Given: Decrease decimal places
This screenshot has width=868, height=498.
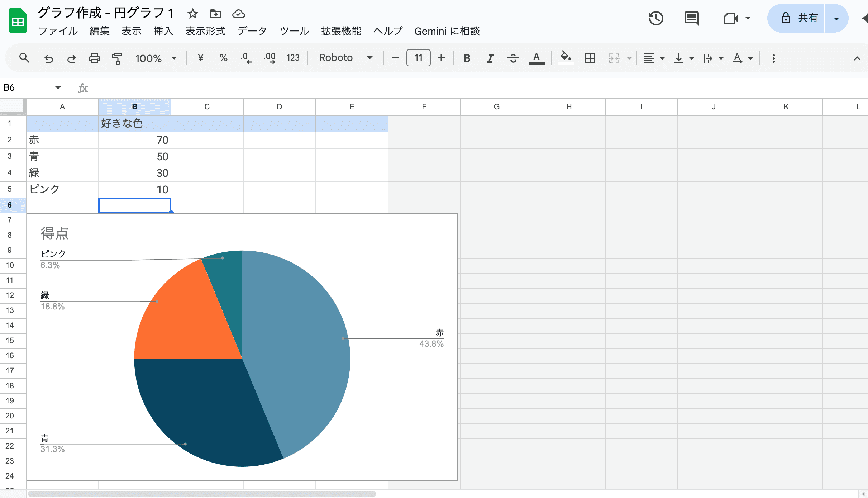Looking at the screenshot, I should [246, 58].
